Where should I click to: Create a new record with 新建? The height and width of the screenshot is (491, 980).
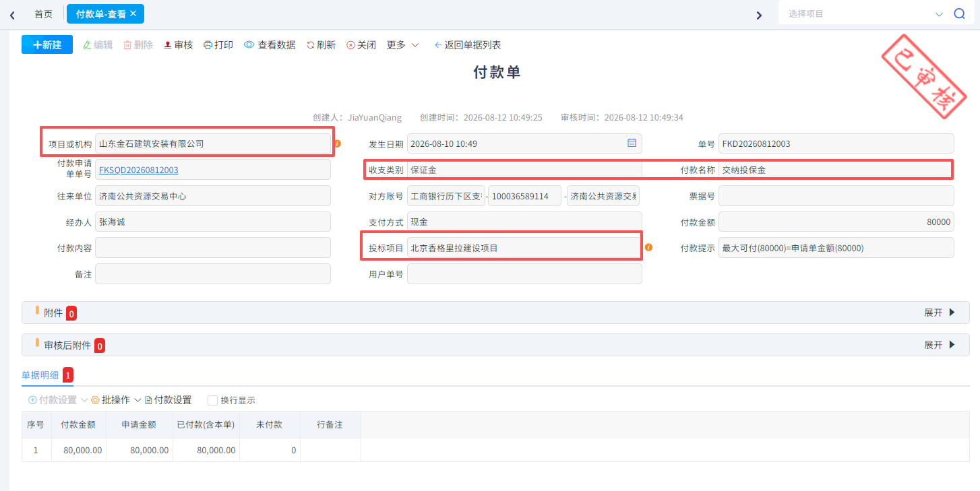click(47, 44)
